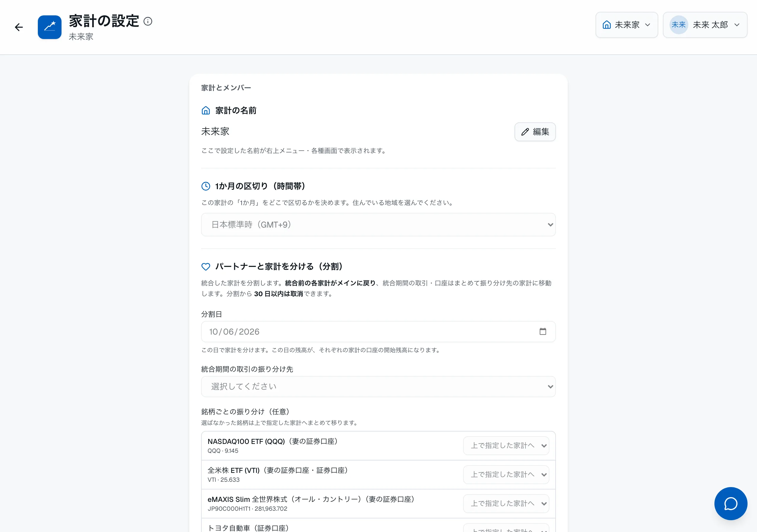The width and height of the screenshot is (757, 532).
Task: Open allocation dropdown for NASDAQ100 ETF (QQQ)
Action: (x=506, y=446)
